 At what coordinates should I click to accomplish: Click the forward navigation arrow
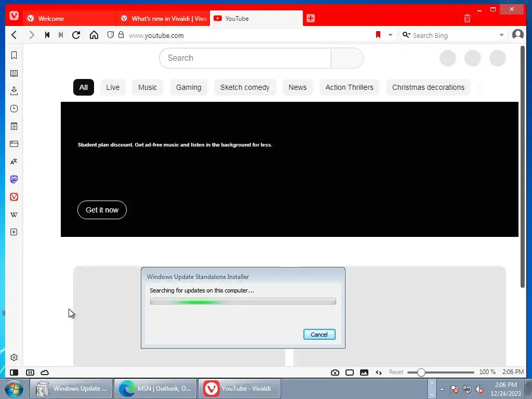coord(32,35)
